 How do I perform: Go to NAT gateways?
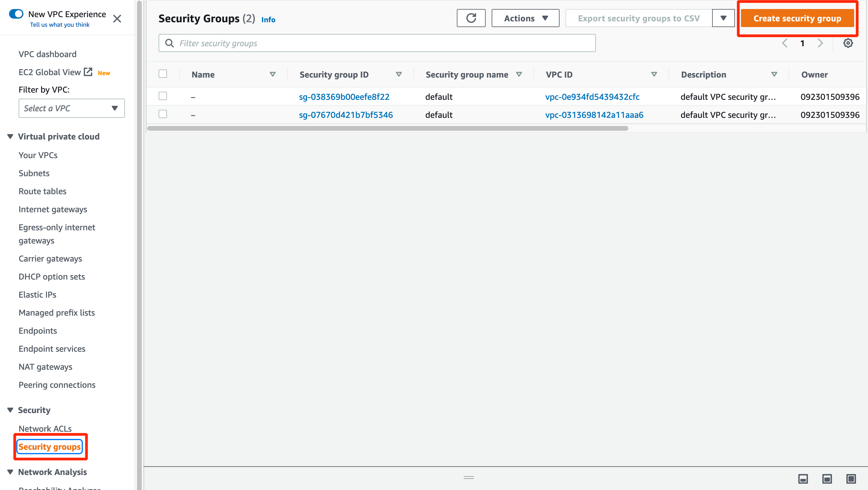point(45,367)
